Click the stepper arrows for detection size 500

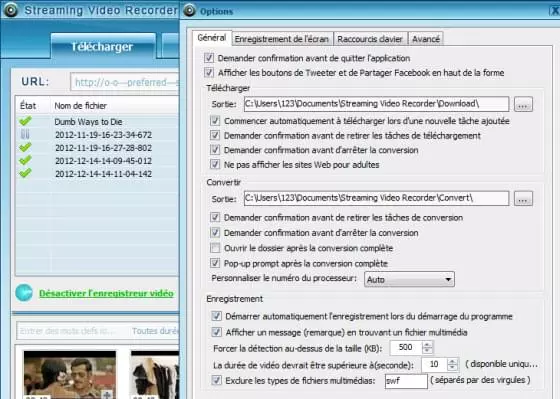pos(427,348)
